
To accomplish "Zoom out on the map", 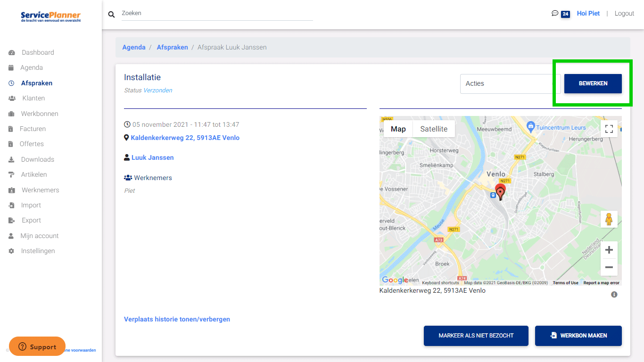I will 609,267.
